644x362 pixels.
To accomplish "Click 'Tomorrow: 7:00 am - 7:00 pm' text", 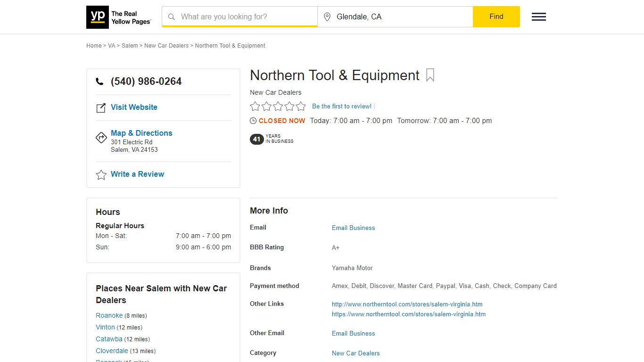I will [445, 121].
